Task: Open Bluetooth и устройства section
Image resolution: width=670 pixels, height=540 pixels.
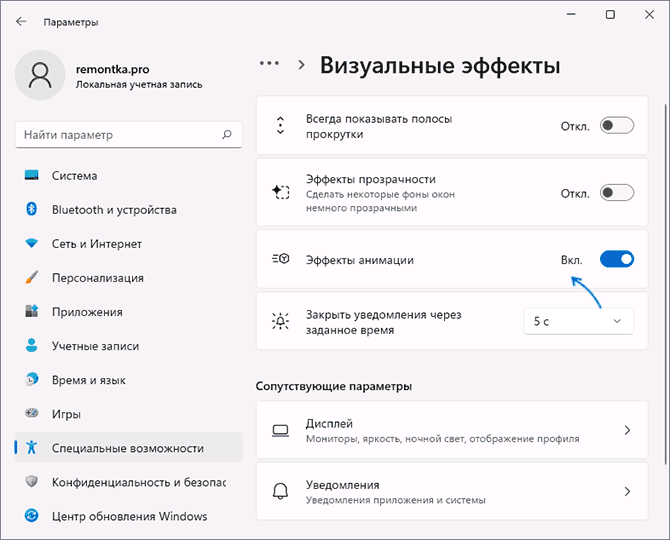Action: pos(129,210)
